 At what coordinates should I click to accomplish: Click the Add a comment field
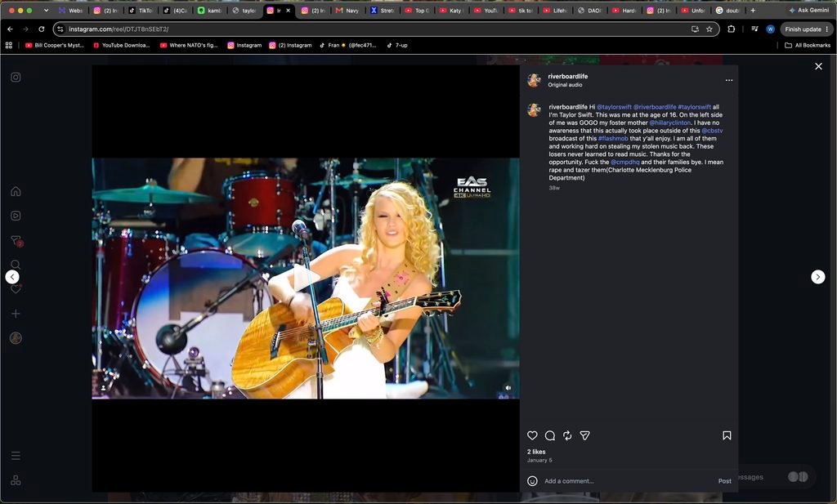click(x=628, y=481)
